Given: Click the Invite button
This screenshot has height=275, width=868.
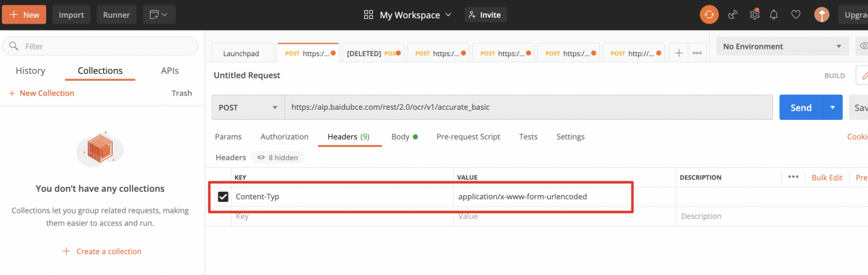Looking at the screenshot, I should point(486,14).
